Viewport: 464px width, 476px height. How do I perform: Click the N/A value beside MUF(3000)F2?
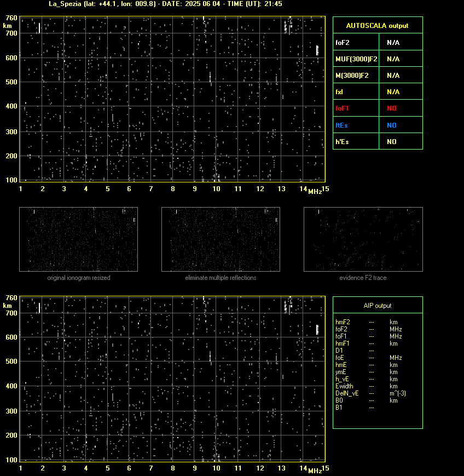tap(393, 59)
